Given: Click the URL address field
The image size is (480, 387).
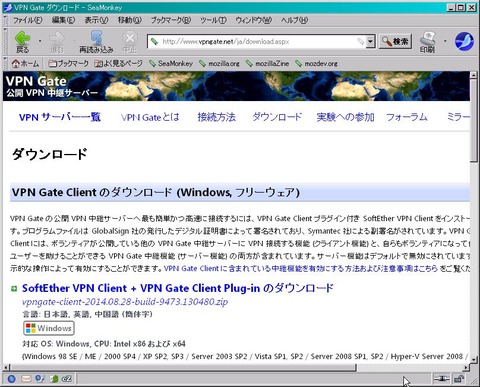Looking at the screenshot, I should coord(258,42).
